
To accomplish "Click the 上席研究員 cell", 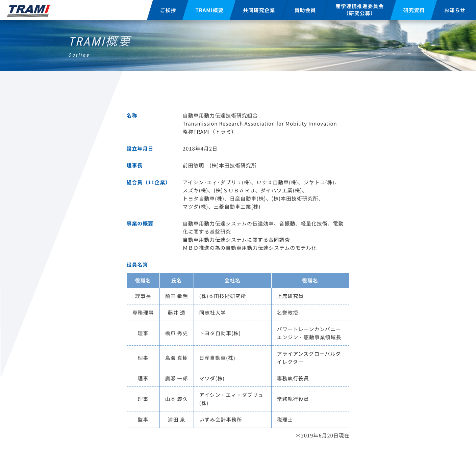I will coord(310,296).
